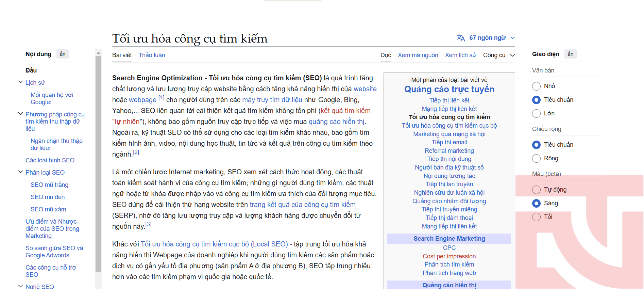Open citation [2] reference
This screenshot has width=644, height=289.
point(136,152)
